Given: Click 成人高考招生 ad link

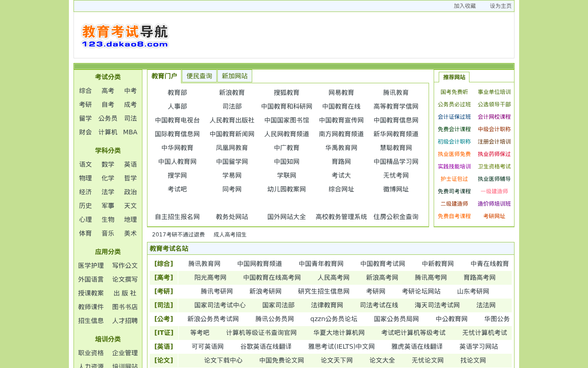Looking at the screenshot, I should 230,235.
